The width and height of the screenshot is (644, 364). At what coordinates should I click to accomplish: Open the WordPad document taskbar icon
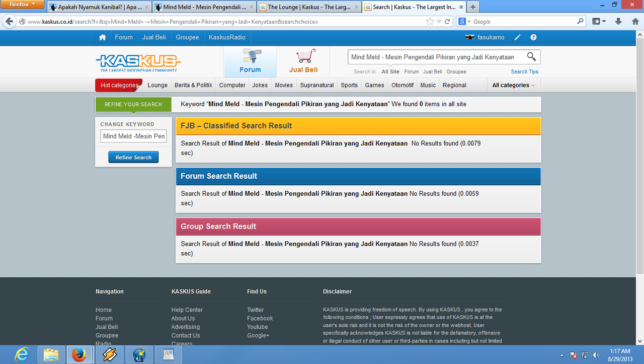169,355
